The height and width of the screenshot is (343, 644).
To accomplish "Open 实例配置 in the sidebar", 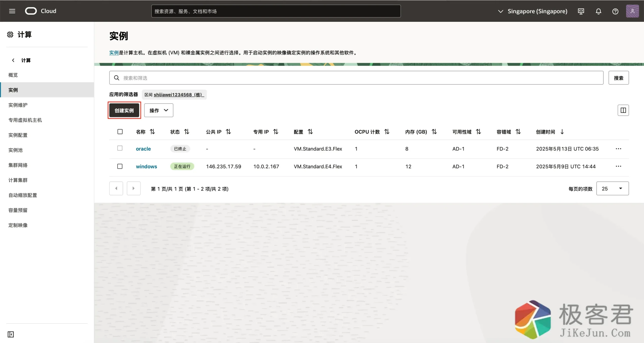I will pos(18,135).
